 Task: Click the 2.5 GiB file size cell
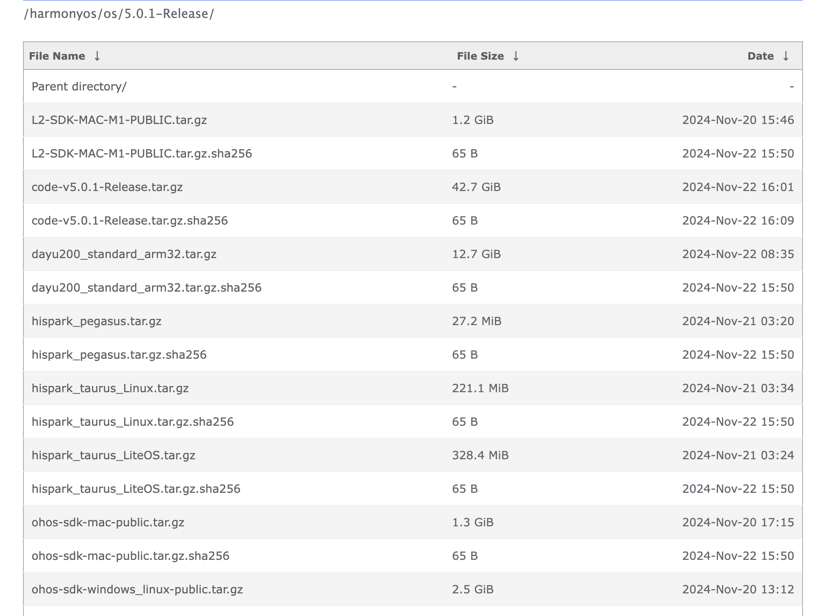coord(473,589)
